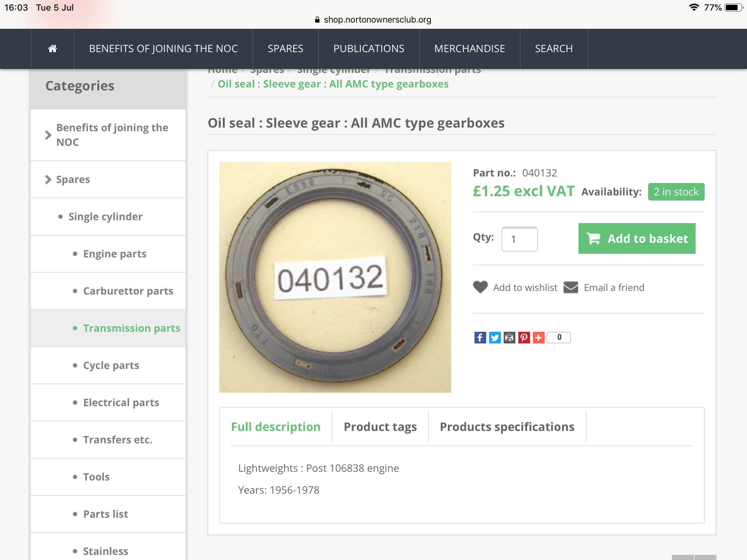
Task: Share on Twitter icon
Action: (x=495, y=338)
